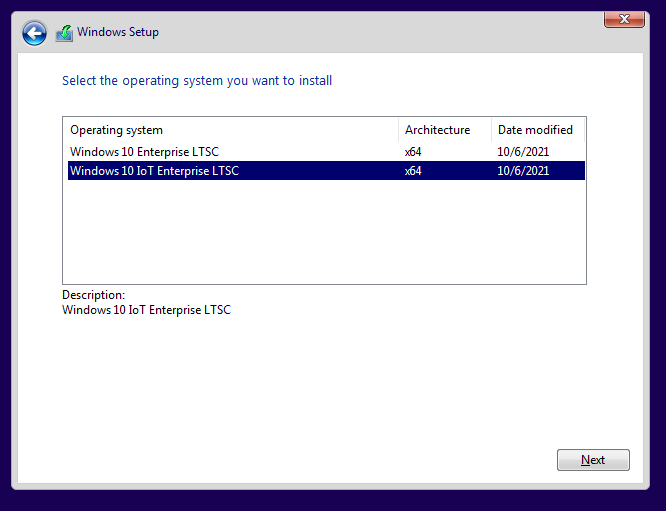
Task: Click 10/6/2021 date in Enterprise LTSC row
Action: [523, 152]
